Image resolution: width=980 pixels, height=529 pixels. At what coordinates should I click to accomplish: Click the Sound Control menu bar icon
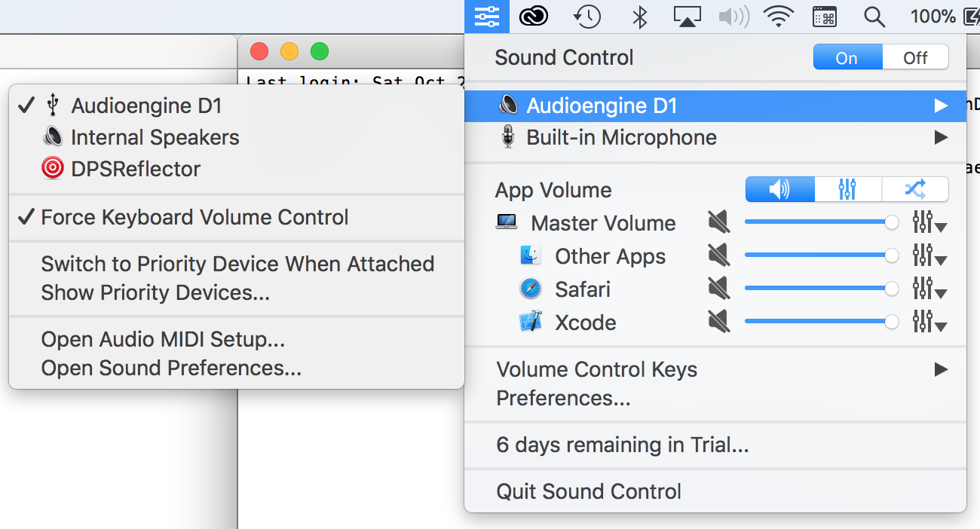click(487, 16)
